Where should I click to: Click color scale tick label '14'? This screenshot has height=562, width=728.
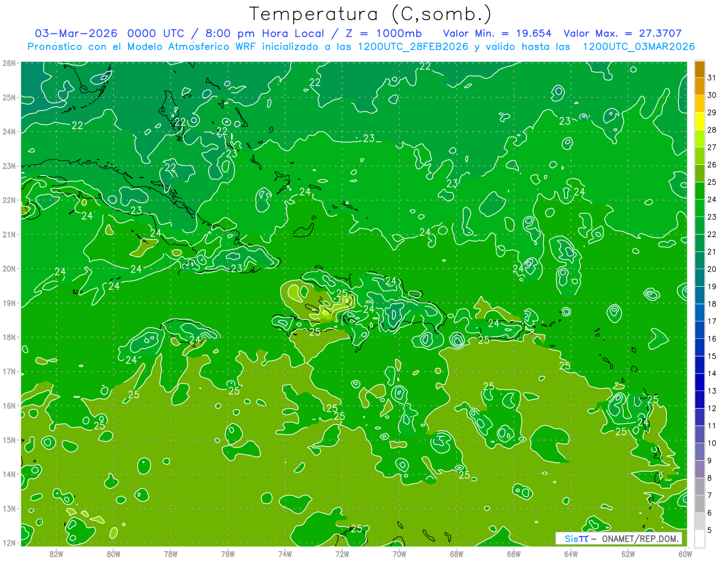pos(712,373)
